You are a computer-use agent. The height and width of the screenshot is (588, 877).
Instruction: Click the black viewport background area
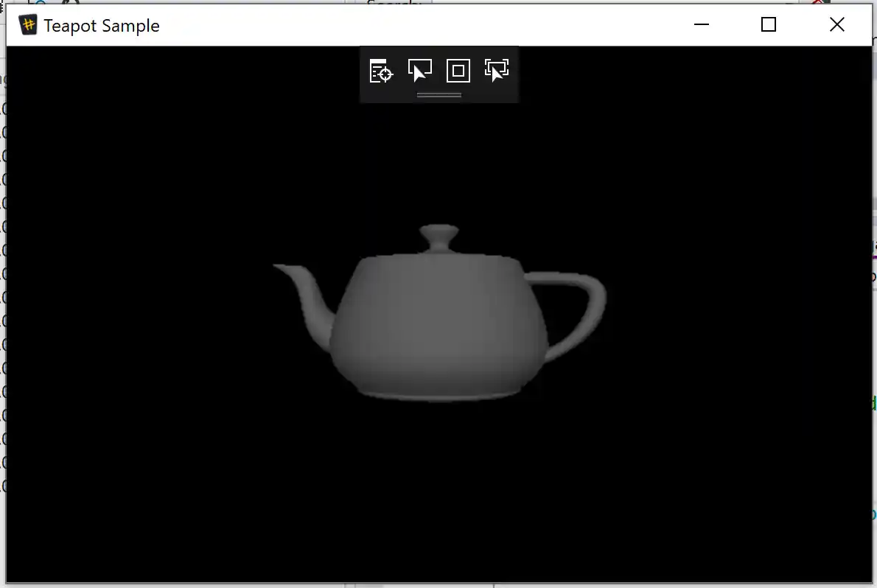147,479
